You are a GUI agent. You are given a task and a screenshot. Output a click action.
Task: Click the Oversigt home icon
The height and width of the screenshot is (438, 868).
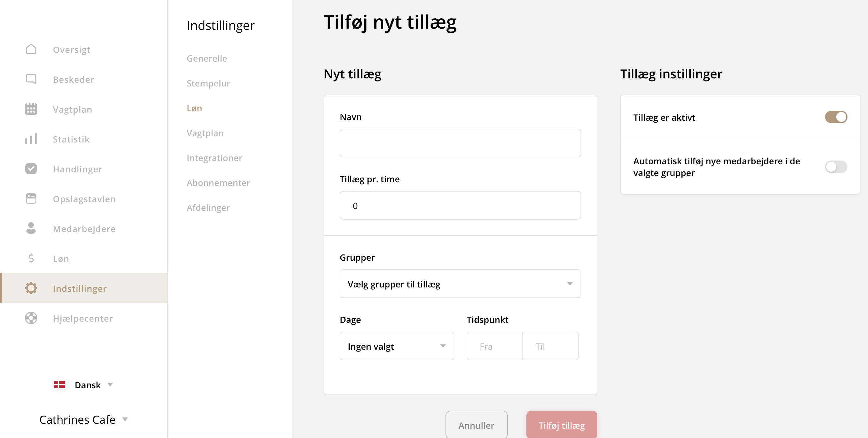[31, 49]
